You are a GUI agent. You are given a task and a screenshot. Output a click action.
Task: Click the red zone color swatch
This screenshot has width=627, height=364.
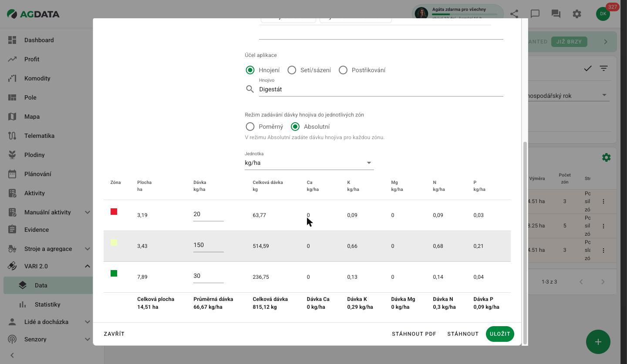[x=114, y=212]
